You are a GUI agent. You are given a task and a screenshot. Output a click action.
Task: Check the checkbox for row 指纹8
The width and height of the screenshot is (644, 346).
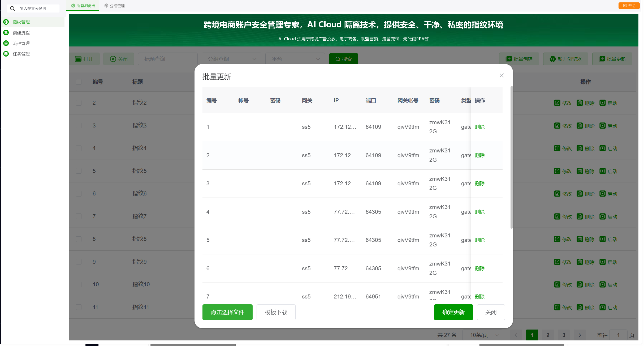[x=79, y=239]
